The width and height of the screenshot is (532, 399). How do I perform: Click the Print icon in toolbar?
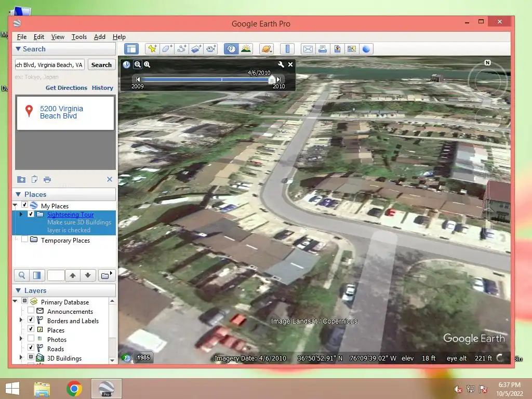[322, 49]
